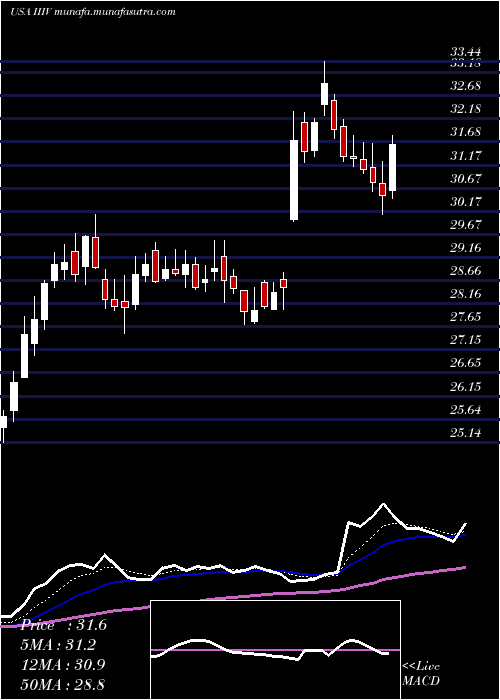The width and height of the screenshot is (500, 700).
Task: Click the Price 31.6 readout
Action: 64,625
